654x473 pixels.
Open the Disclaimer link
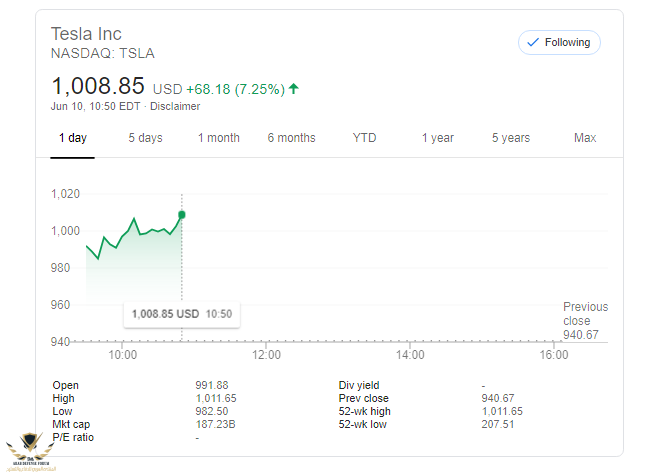click(175, 106)
